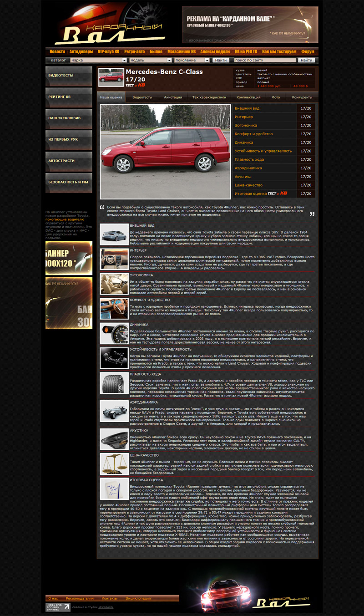364x616 pixels.
Task: Open the 'АВТОСТРАСТИ' sidebar section
Action: [69, 161]
